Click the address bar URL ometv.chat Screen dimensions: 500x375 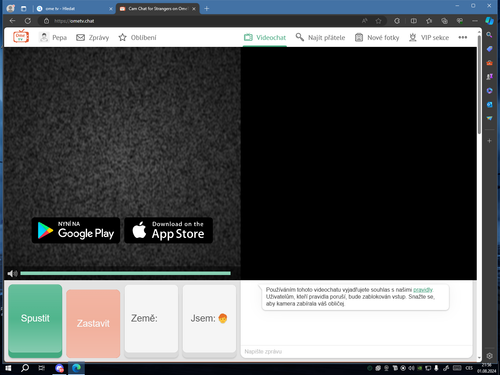74,21
